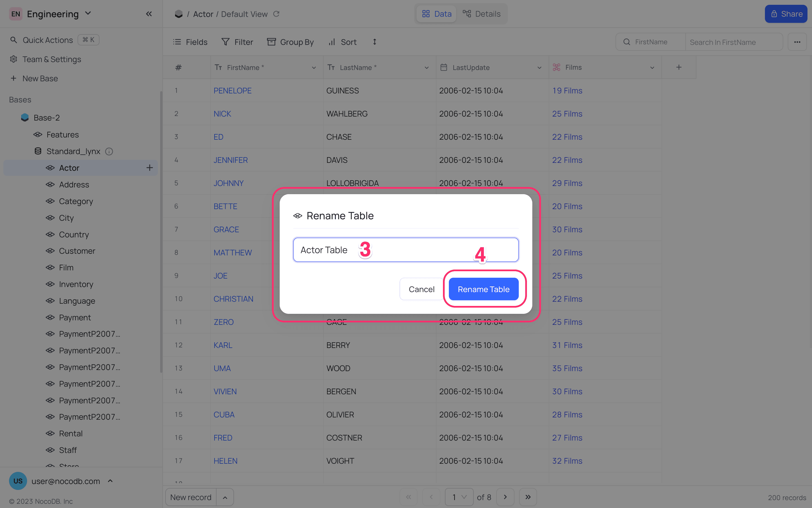Click Actor in the breadcrumb
The image size is (812, 508).
203,14
